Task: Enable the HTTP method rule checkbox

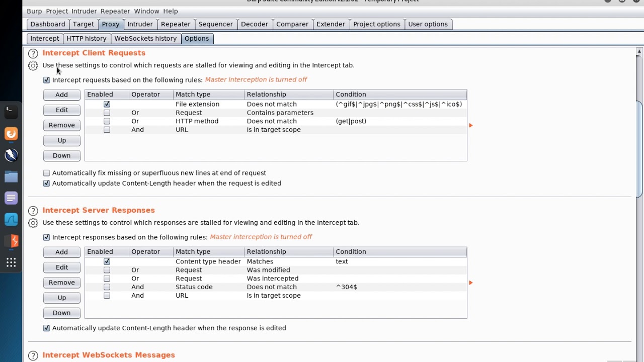Action: coord(107,121)
